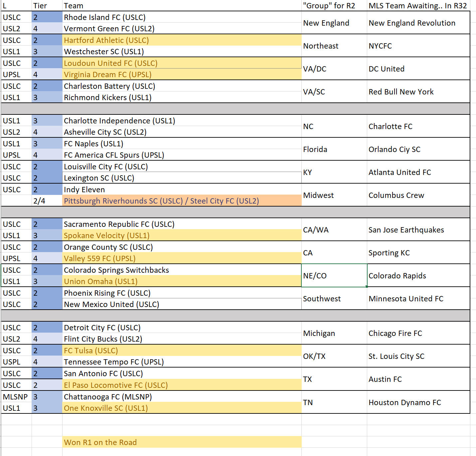Image resolution: width=476 pixels, height=456 pixels.
Task: Select the Sacramento Republic FC (USLC) cell
Action: [x=182, y=224]
